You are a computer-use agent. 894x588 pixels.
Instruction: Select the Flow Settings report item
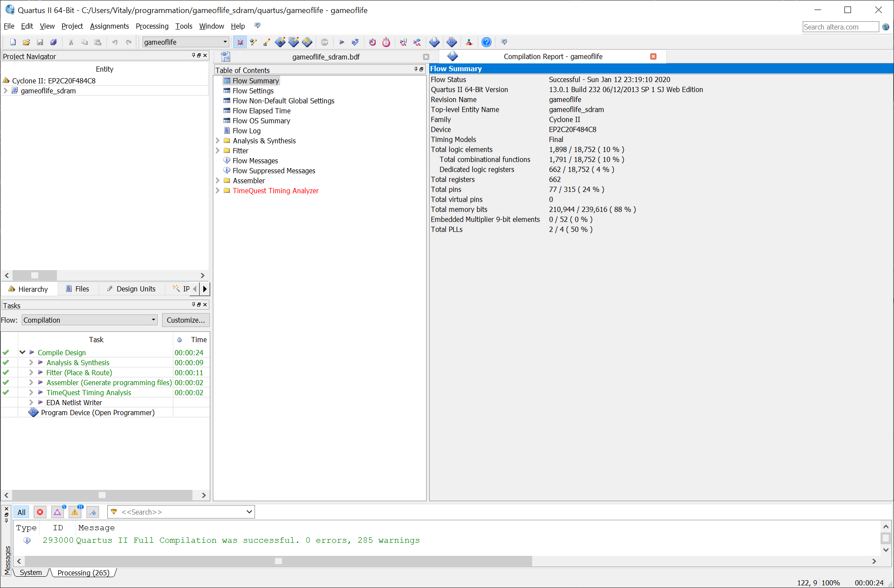click(x=253, y=91)
